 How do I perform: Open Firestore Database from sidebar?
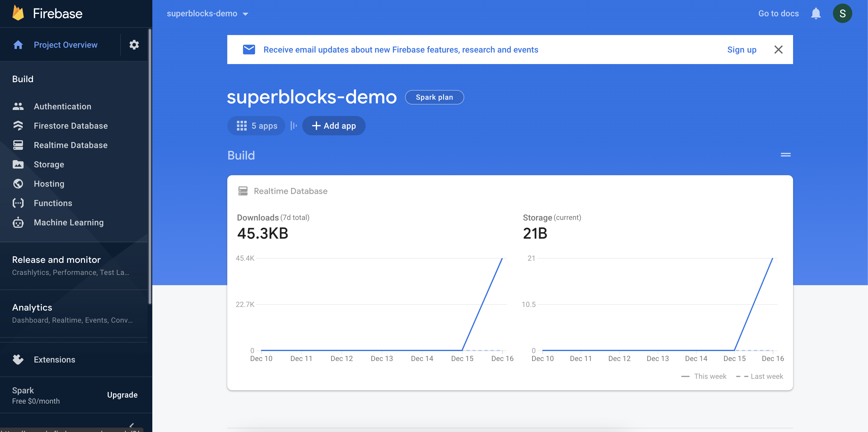point(70,125)
